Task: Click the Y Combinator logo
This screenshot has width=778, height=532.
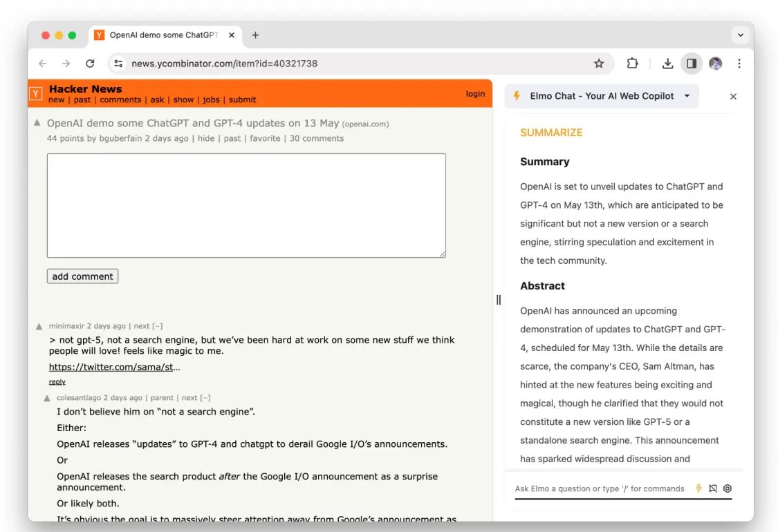Action: coord(36,93)
